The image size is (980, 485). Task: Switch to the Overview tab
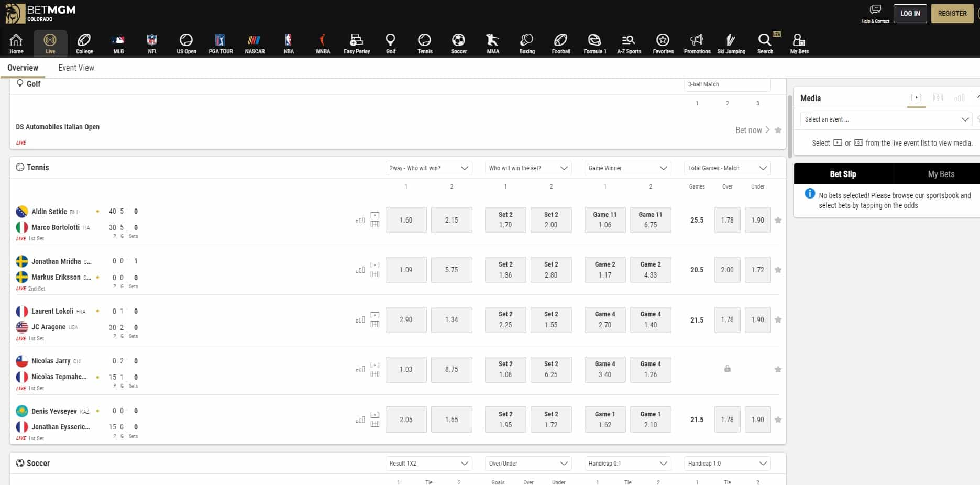(23, 68)
